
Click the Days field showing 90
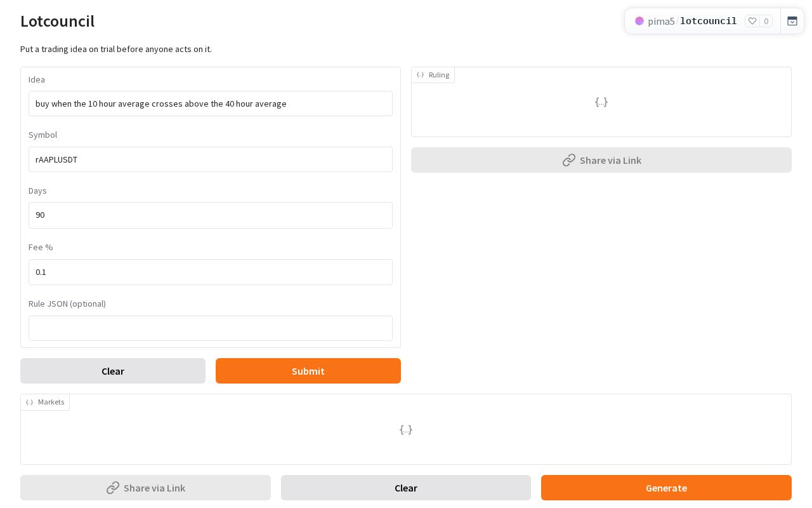coord(211,215)
